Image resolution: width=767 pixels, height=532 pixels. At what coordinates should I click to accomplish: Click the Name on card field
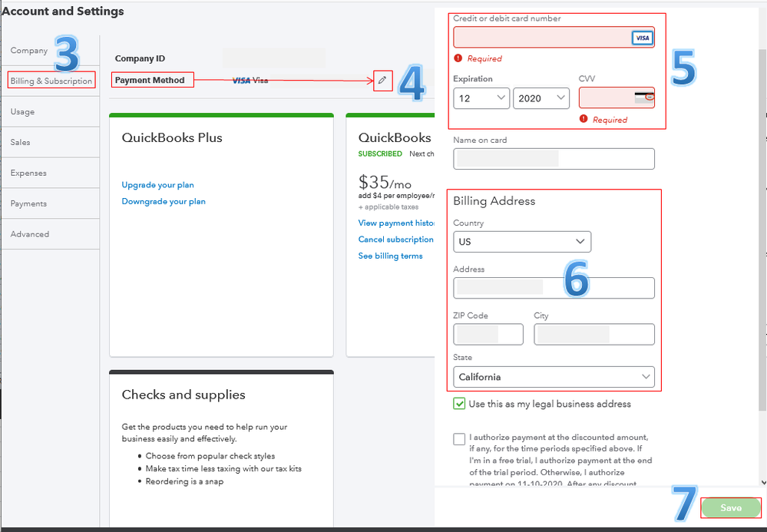click(x=554, y=159)
